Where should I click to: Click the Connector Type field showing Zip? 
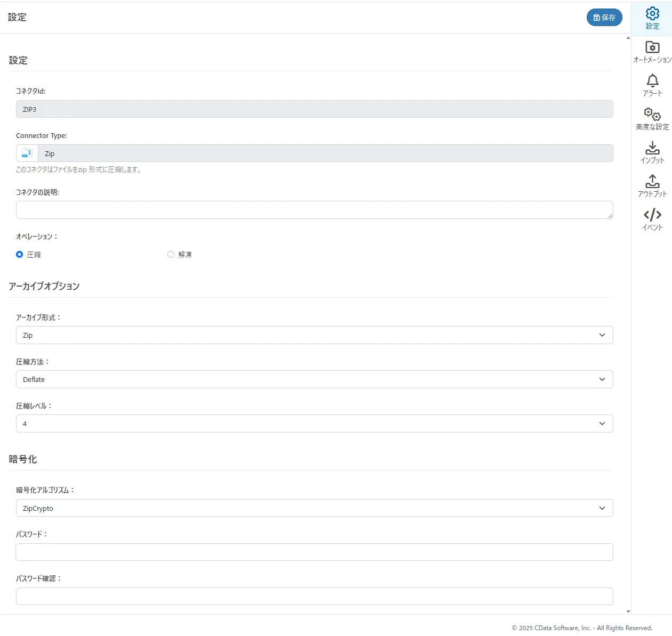(325, 153)
